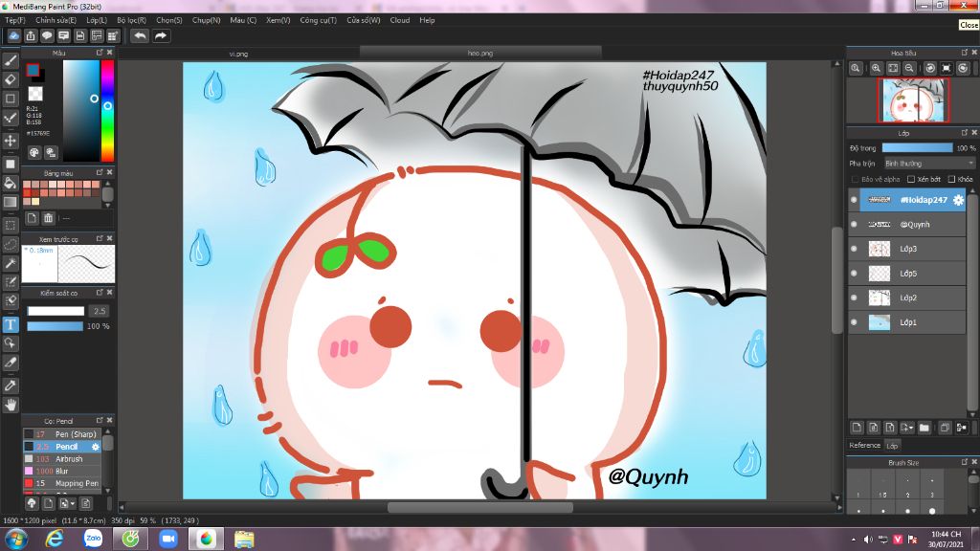This screenshot has height=551, width=980.
Task: Select the Pen (Sharp) brush
Action: 62,434
